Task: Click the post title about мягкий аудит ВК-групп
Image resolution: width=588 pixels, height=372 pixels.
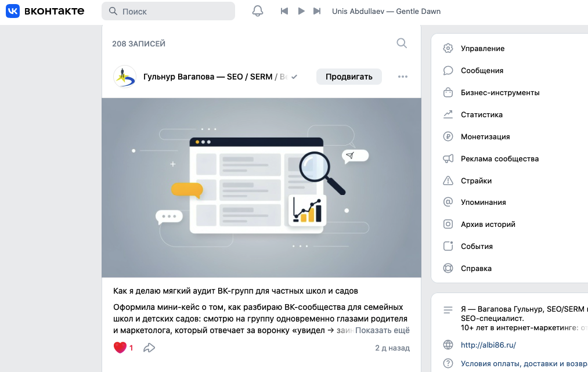Action: [236, 291]
